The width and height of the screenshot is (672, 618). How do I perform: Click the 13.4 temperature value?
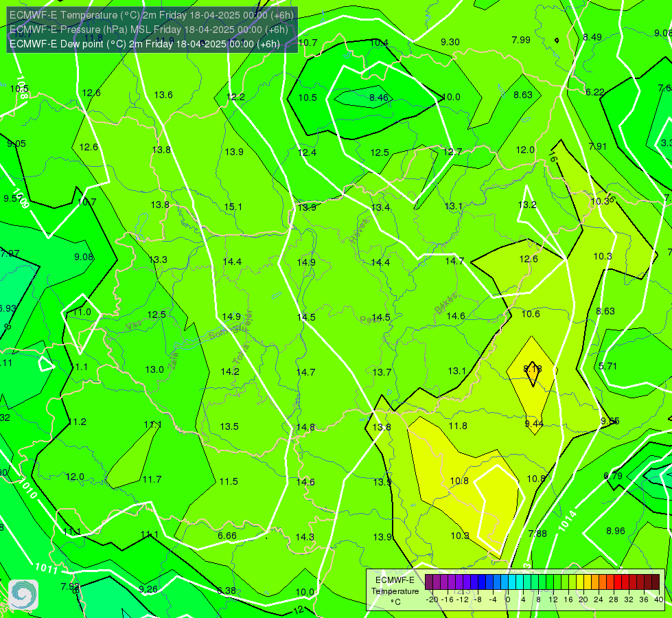tap(380, 207)
